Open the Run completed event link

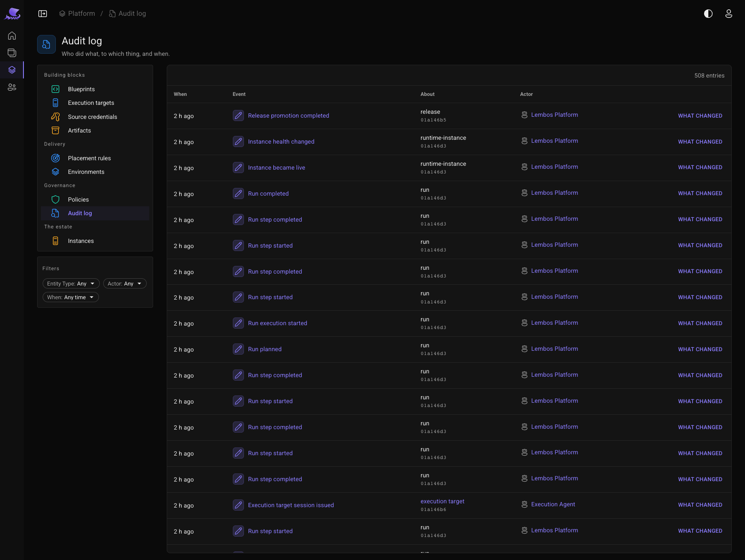[268, 193]
